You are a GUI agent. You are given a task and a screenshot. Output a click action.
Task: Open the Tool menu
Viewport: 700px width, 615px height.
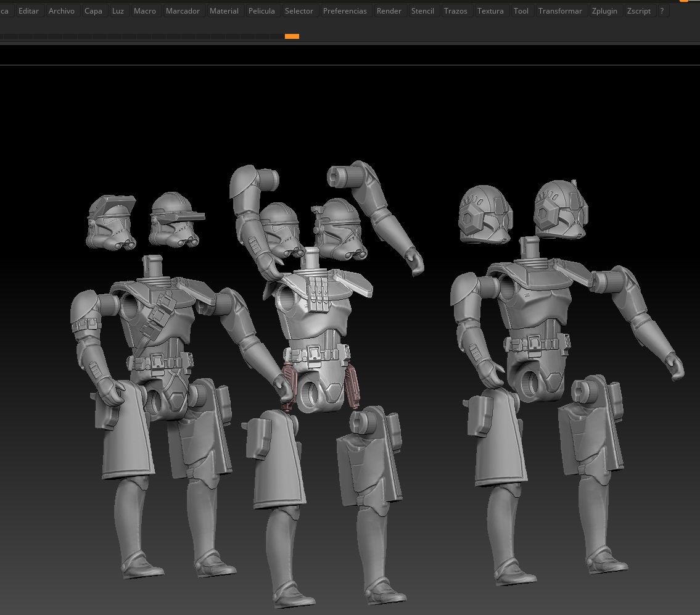tap(521, 10)
